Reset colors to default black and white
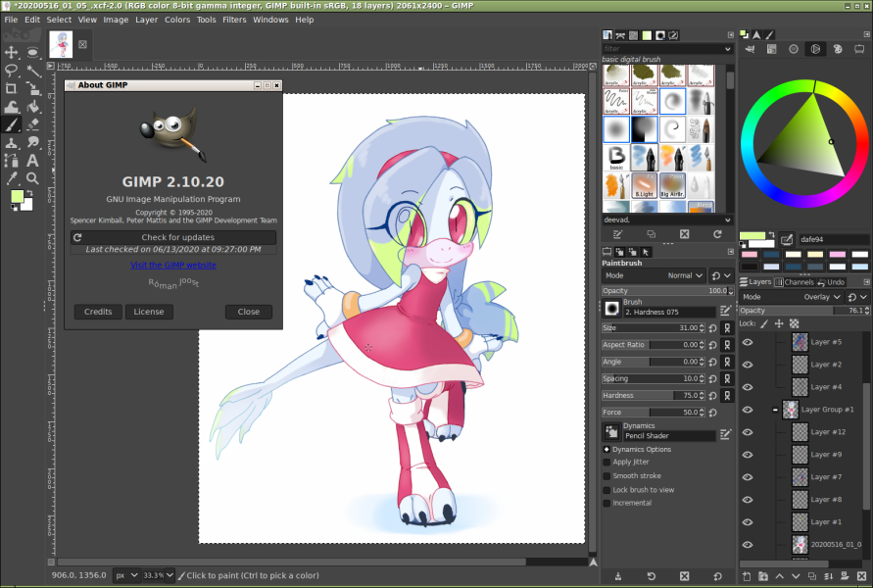 14,207
